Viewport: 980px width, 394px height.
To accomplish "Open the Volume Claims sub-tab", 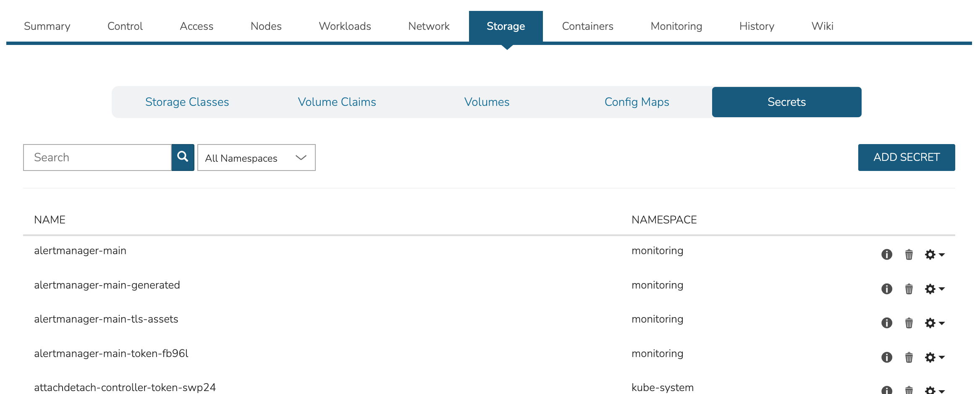I will click(337, 102).
